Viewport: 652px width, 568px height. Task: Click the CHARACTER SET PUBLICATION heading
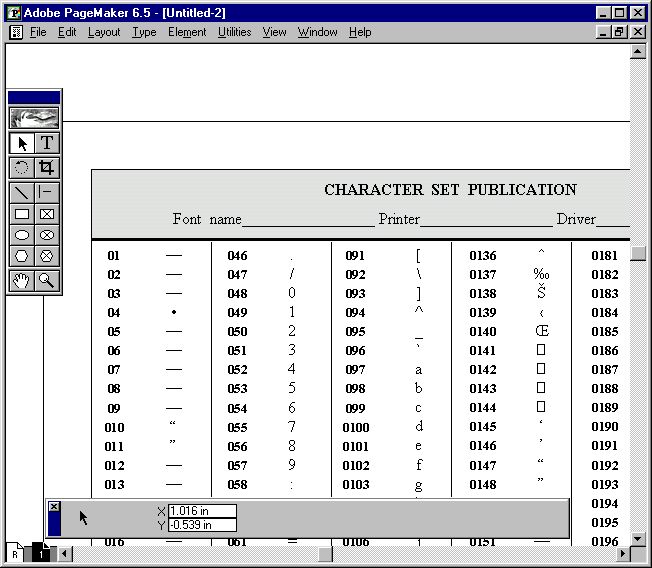pyautogui.click(x=450, y=190)
